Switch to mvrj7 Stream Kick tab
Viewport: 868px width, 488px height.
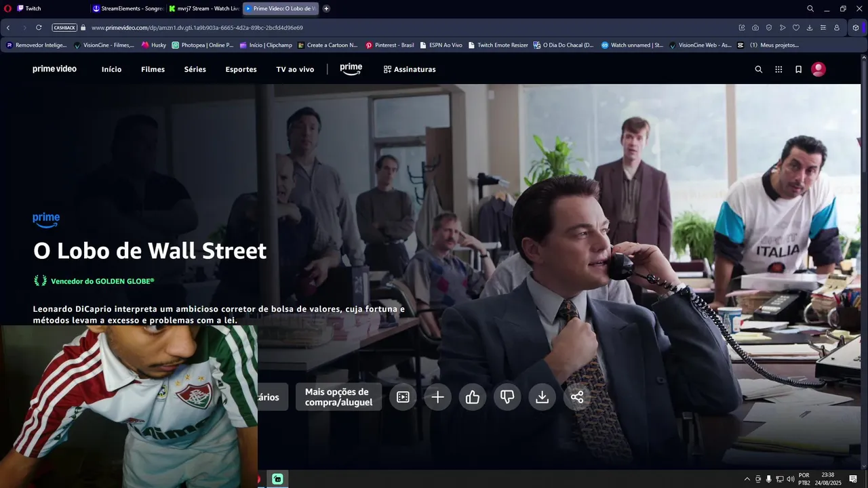[x=203, y=9]
